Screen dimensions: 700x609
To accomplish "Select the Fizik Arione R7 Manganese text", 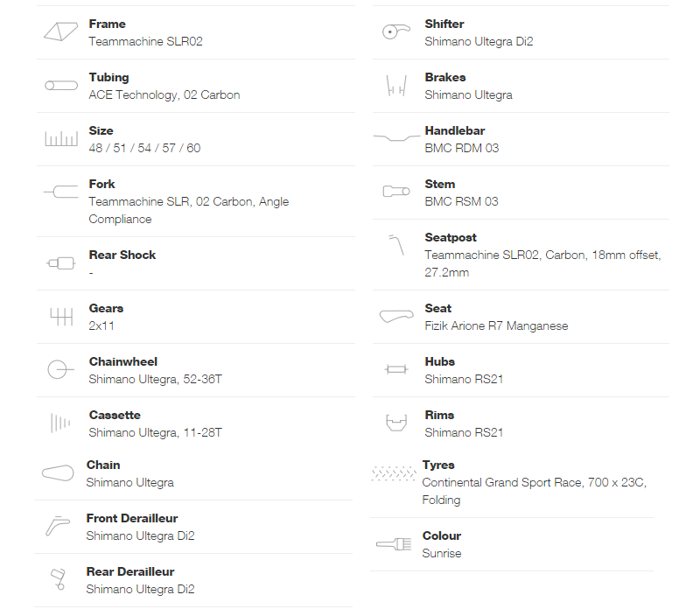I will click(x=496, y=325).
